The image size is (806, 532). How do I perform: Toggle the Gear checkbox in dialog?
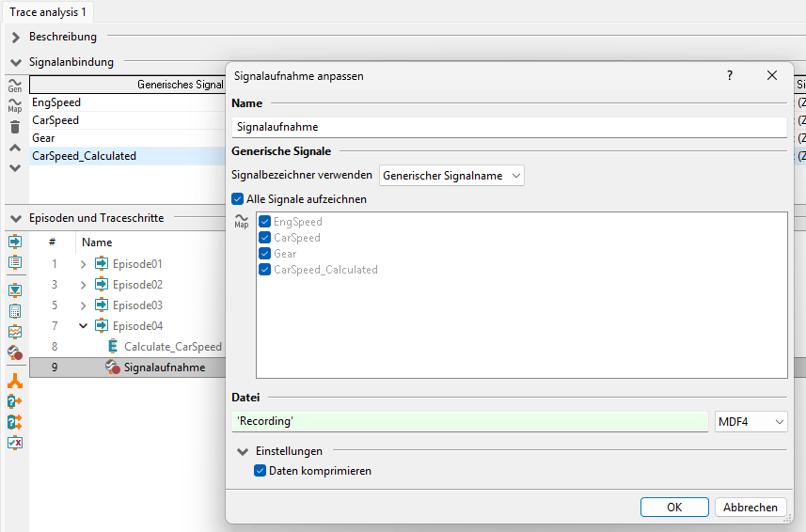[x=264, y=253]
